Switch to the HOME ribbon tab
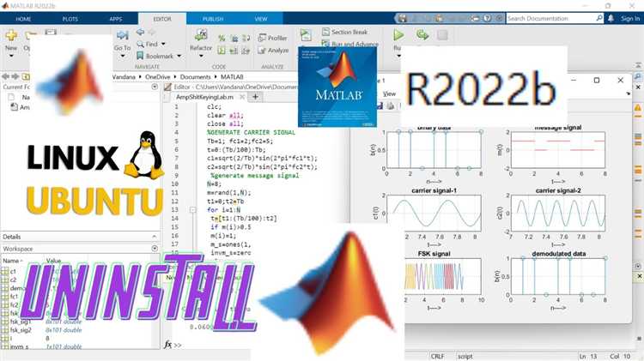644x361 pixels. point(23,19)
